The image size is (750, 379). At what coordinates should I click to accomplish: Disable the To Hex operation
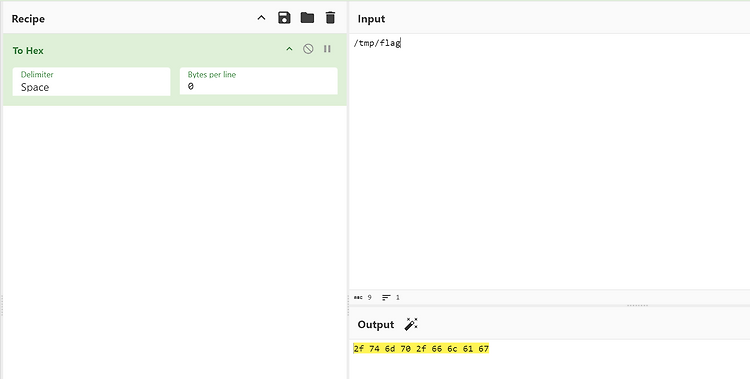308,49
